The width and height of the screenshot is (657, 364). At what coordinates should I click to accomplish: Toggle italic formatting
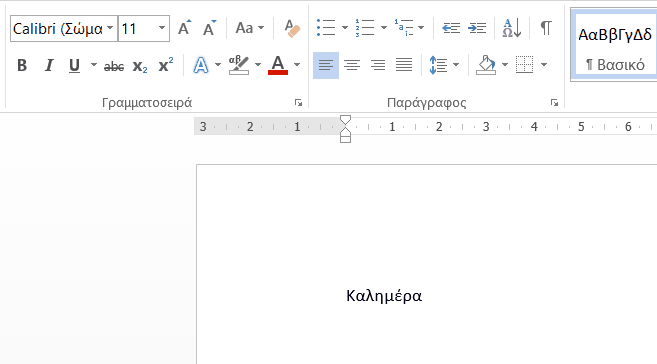49,65
